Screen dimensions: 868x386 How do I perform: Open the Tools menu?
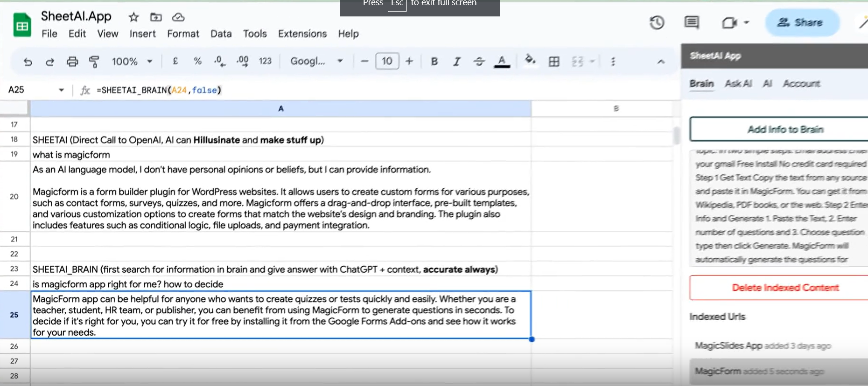coord(255,34)
